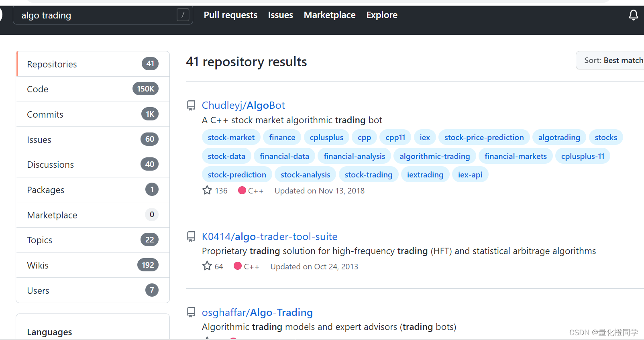The image size is (644, 340).
Task: Click the stock-analysis topic tag
Action: (x=305, y=175)
